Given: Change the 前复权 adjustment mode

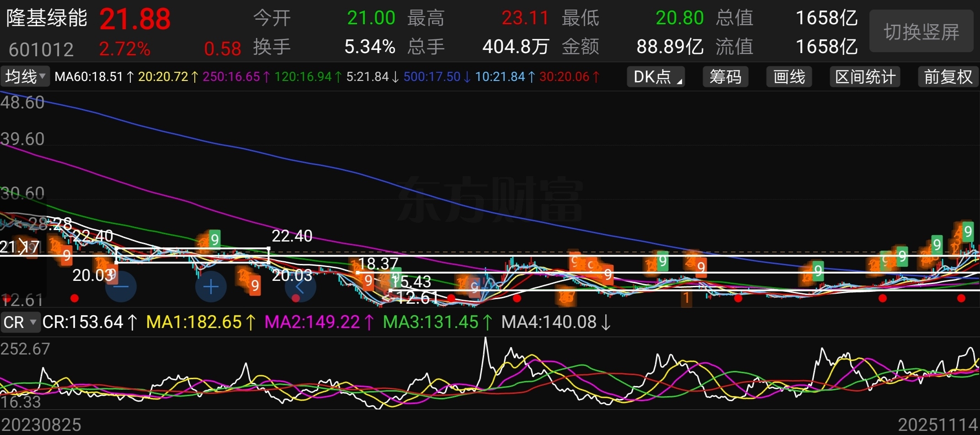Looking at the screenshot, I should tap(948, 76).
